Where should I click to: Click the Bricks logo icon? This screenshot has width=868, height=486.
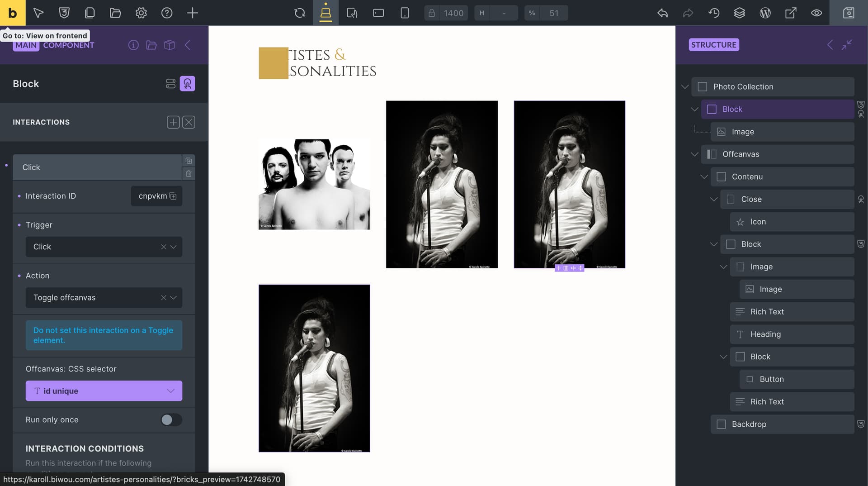tap(13, 13)
